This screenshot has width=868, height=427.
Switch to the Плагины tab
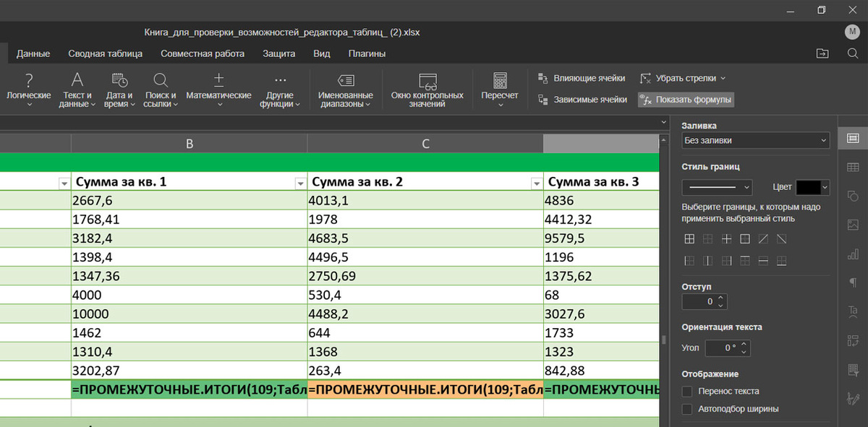click(x=367, y=53)
